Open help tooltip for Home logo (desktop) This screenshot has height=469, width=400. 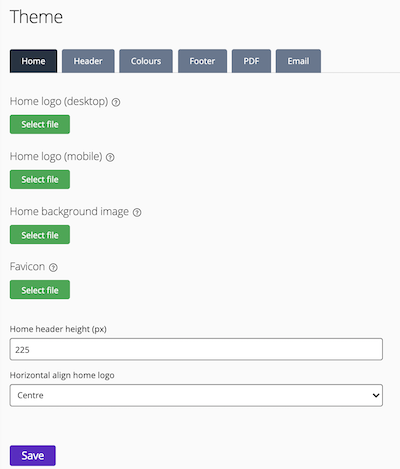click(x=116, y=102)
